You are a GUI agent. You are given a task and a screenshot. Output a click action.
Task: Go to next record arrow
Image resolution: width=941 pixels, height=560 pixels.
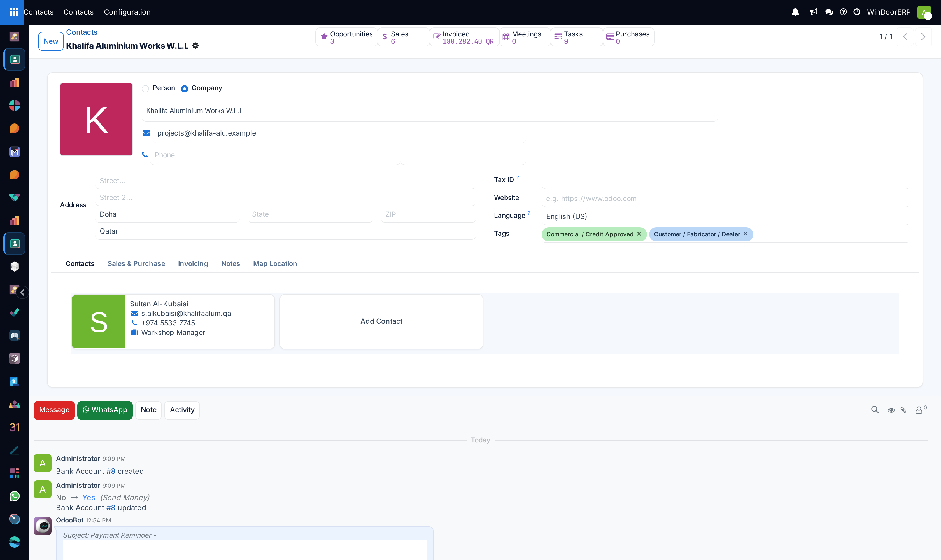[x=923, y=37]
